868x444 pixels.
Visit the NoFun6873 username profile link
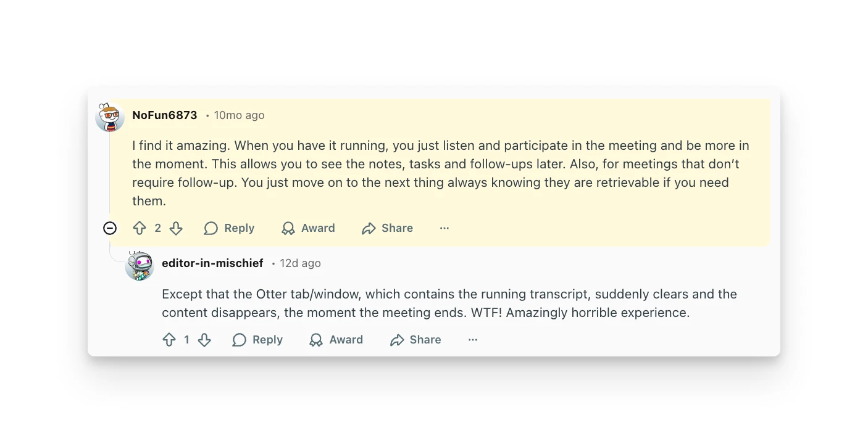(165, 115)
